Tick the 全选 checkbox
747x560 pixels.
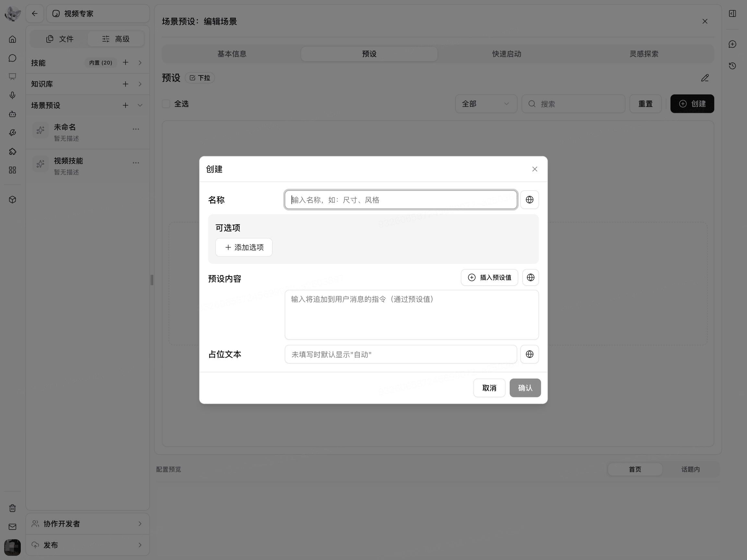point(166,104)
